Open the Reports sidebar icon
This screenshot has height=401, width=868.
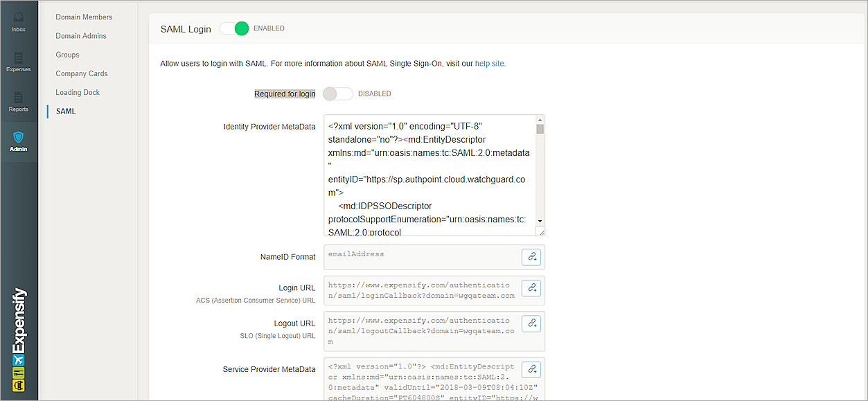[x=19, y=101]
